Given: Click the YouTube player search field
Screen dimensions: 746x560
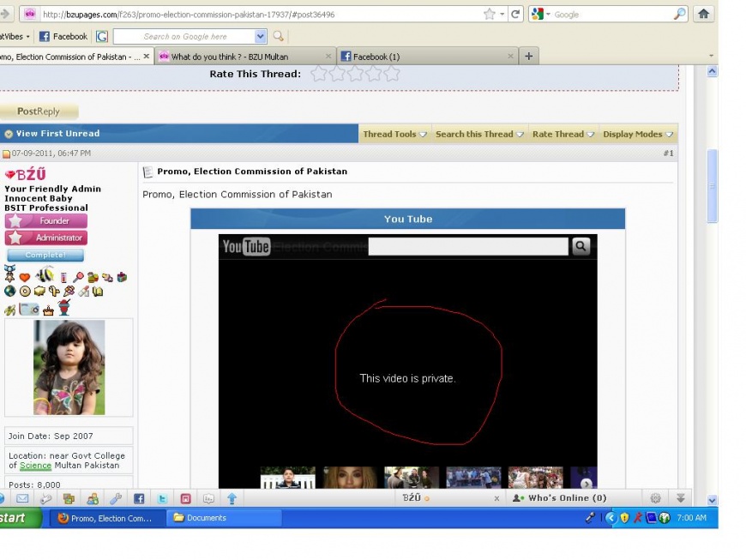Looking at the screenshot, I should [x=468, y=247].
